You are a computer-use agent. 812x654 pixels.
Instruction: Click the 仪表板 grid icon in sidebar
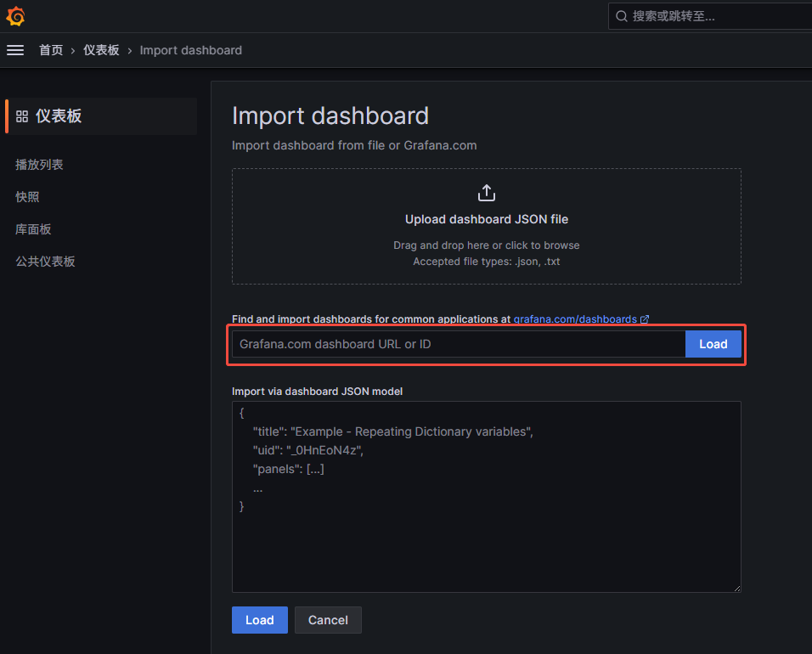(22, 116)
